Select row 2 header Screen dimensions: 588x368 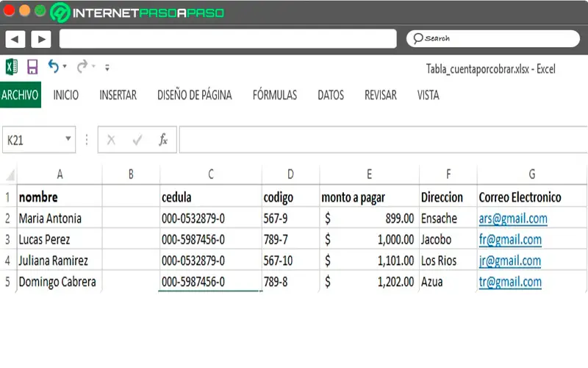point(8,218)
